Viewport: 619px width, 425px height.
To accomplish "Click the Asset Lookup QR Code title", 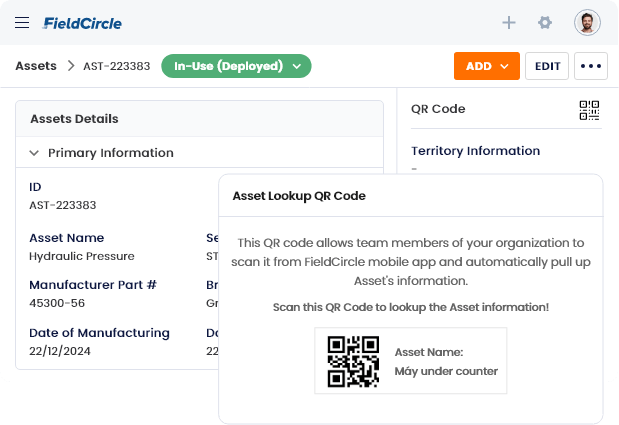I will point(299,196).
